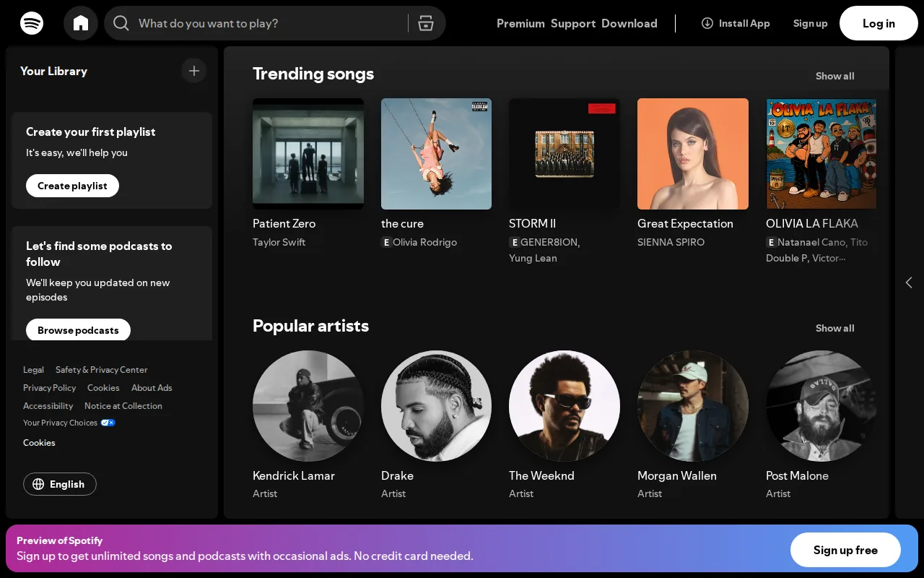Click the Install App download icon

(707, 23)
